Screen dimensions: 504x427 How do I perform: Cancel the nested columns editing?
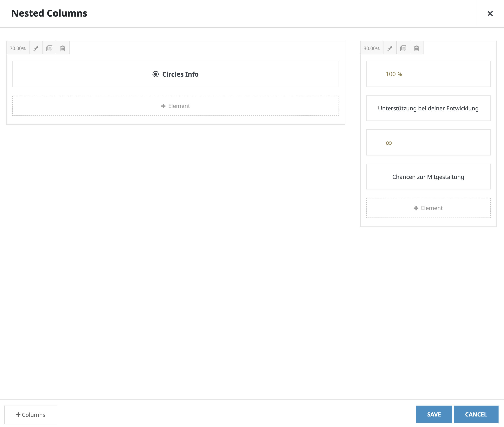(476, 414)
